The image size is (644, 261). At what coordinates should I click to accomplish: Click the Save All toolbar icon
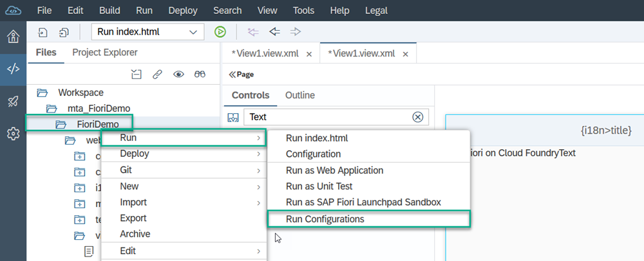tap(64, 32)
